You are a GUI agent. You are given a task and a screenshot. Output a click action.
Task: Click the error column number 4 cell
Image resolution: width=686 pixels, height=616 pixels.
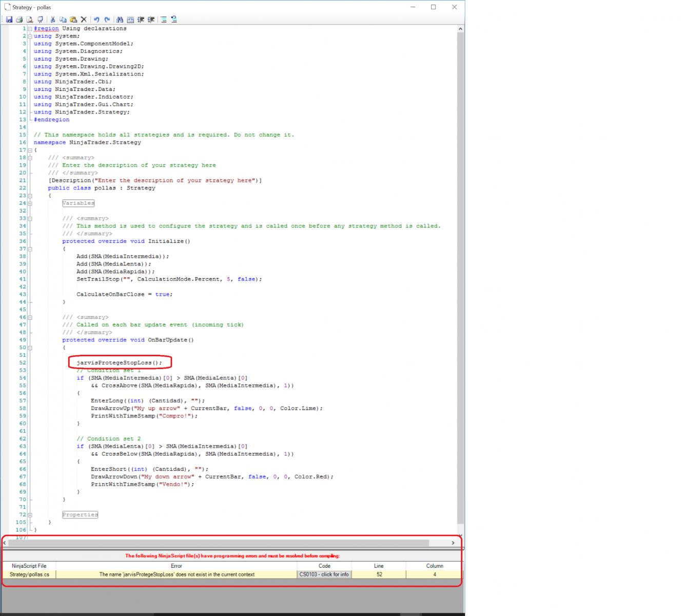435,574
